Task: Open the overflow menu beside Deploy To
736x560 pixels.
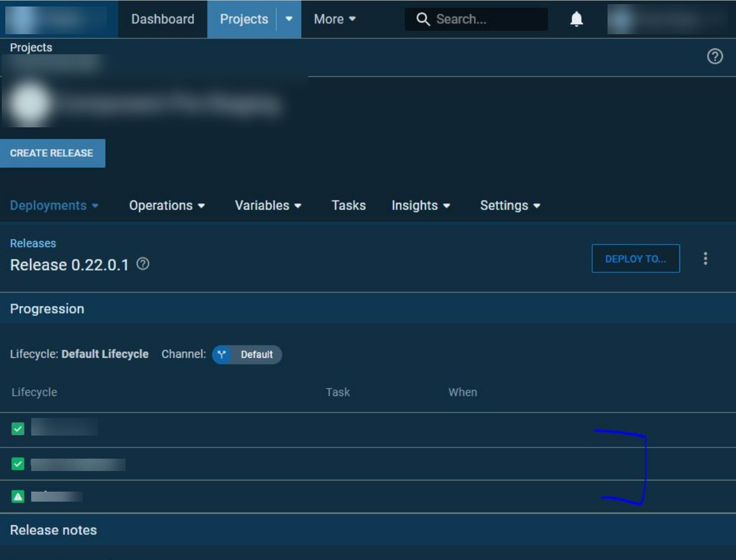Action: point(705,258)
